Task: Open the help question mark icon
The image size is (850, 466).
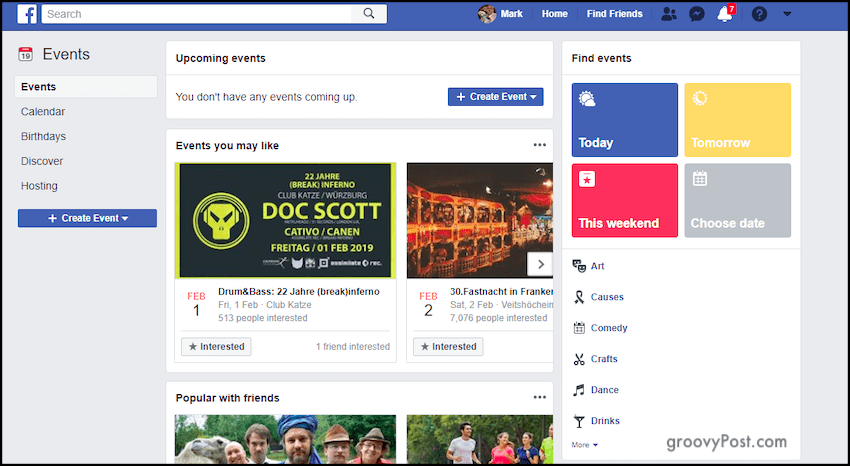Action: (x=759, y=14)
